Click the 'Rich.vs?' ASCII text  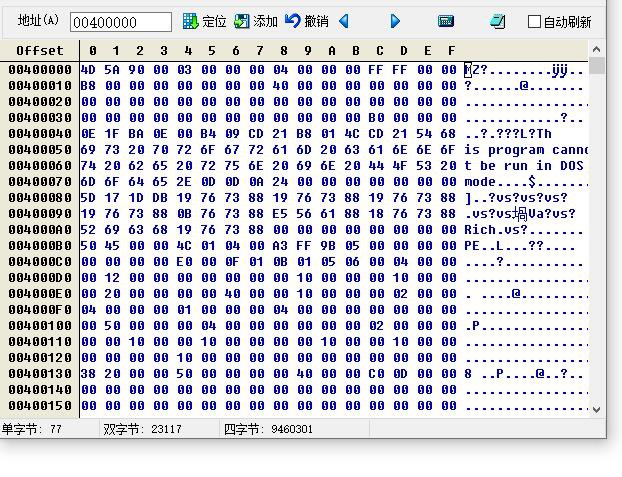(x=496, y=230)
